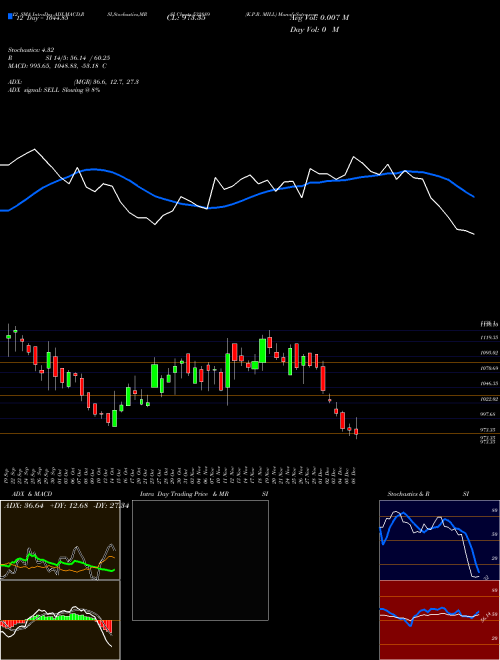This screenshot has width=500, height=660.
Task: Click the 'Day Vol: 0 M' label
Action: (x=314, y=30)
